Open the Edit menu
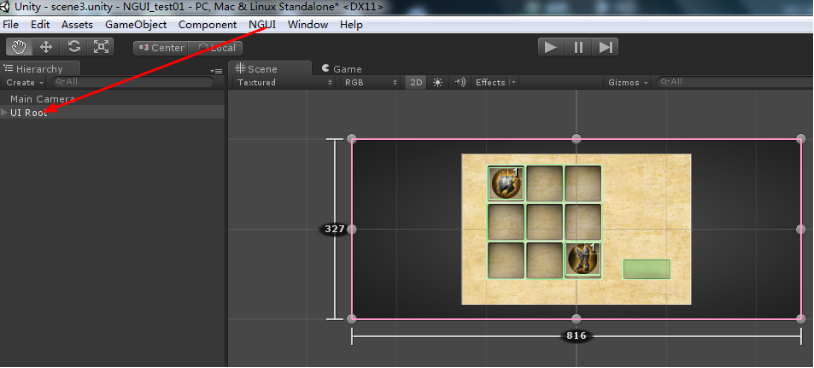The height and width of the screenshot is (368, 814). pos(40,25)
